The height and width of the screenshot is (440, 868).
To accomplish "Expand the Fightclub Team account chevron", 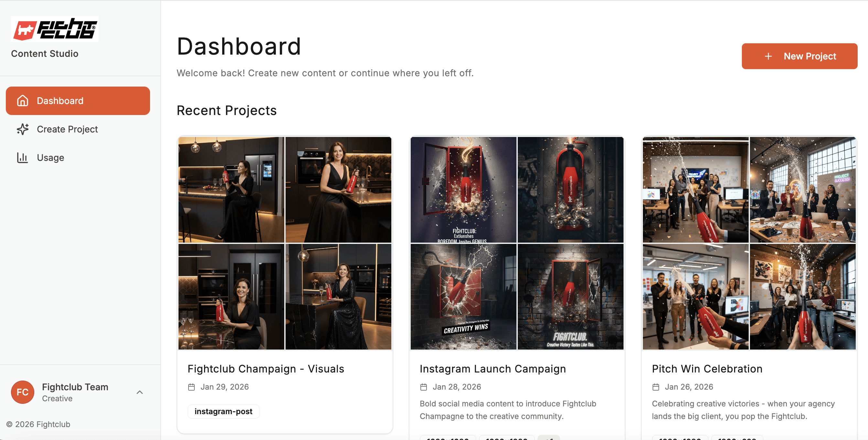I will pos(139,392).
